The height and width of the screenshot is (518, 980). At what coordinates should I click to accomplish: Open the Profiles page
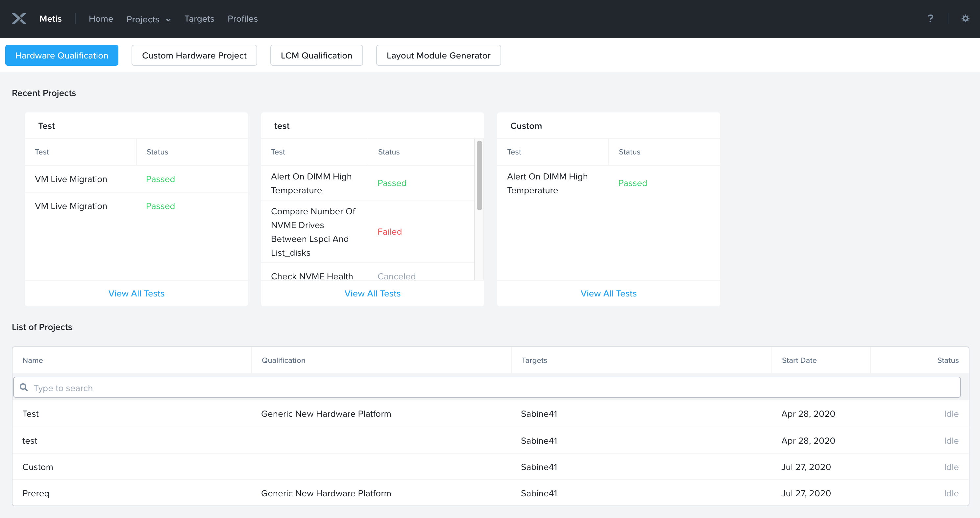[x=242, y=19]
